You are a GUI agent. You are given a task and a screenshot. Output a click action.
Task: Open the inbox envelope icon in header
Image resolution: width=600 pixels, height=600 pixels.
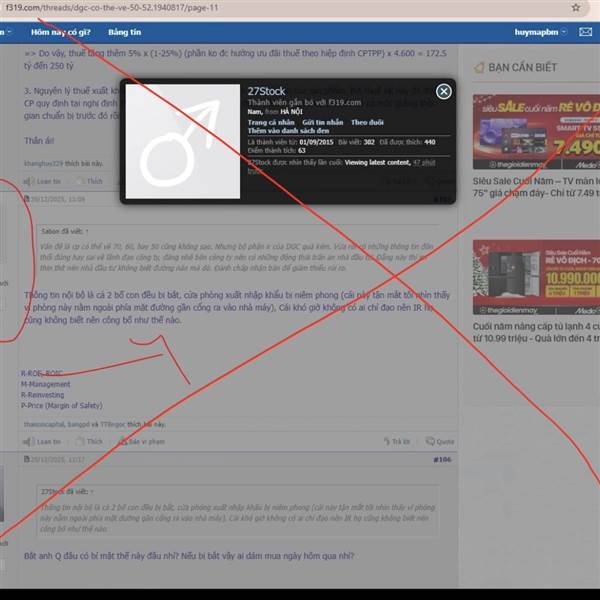pos(585,32)
